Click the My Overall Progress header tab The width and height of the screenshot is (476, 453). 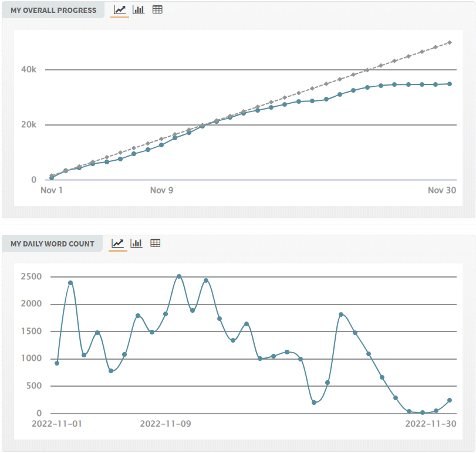click(53, 10)
